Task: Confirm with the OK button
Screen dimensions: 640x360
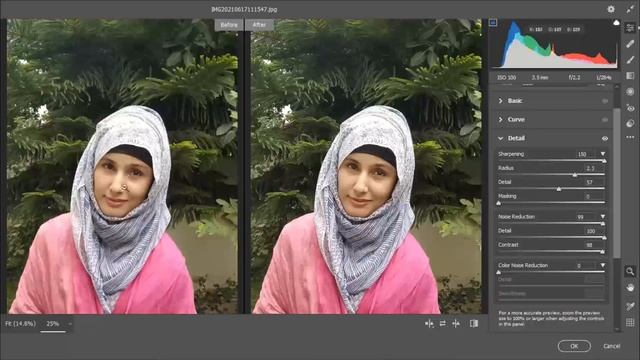Action: [574, 346]
